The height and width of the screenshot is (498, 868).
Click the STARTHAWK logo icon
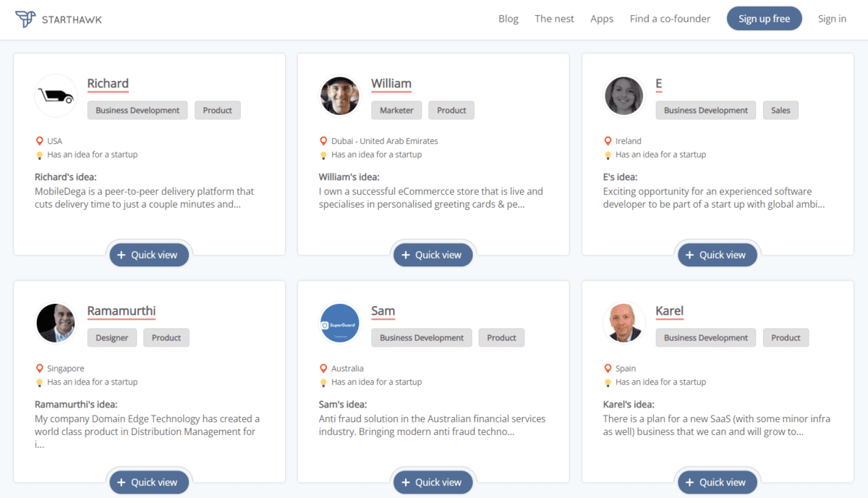tap(25, 18)
